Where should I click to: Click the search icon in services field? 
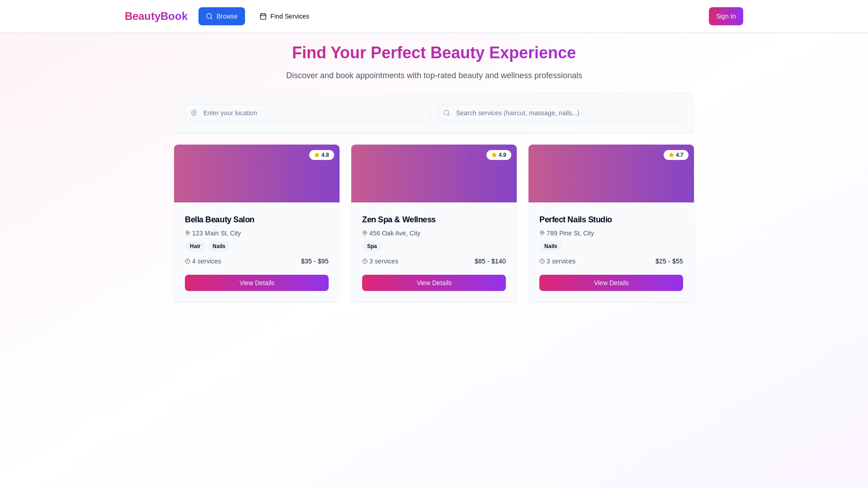(447, 113)
